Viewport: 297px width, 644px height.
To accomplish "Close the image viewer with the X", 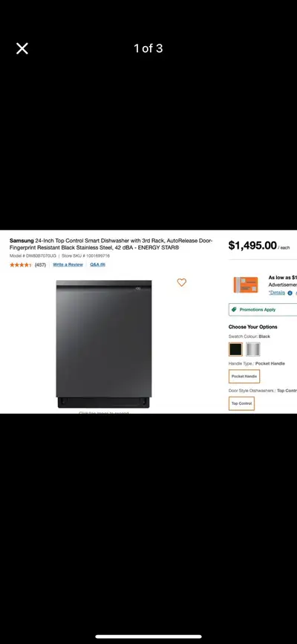I will click(22, 48).
